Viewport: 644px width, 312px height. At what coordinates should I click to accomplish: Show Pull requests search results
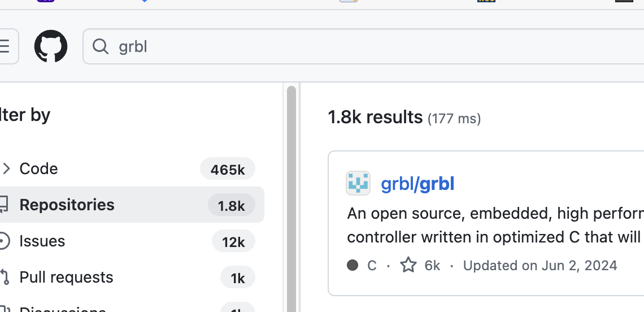(66, 277)
